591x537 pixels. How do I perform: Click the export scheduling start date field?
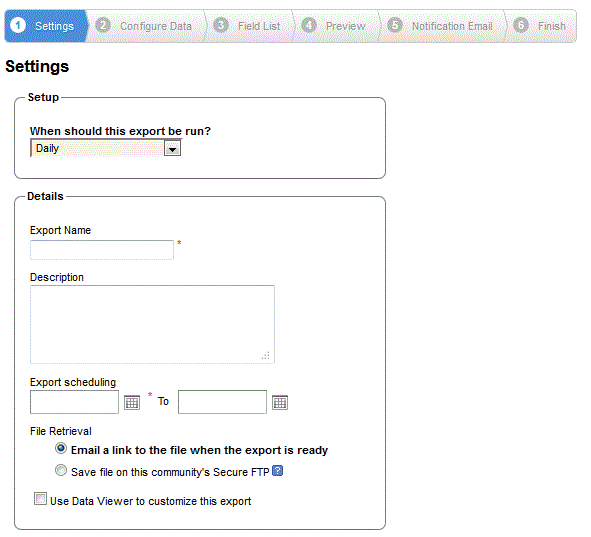point(74,402)
